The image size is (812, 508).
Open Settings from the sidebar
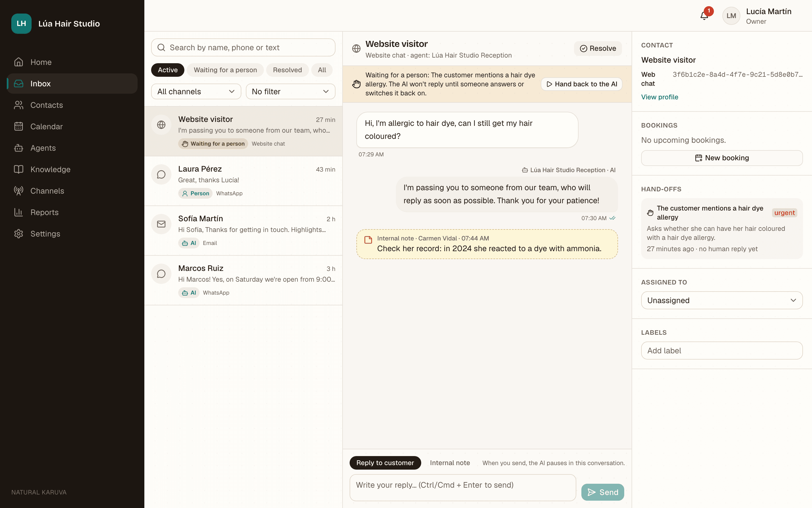point(72,234)
